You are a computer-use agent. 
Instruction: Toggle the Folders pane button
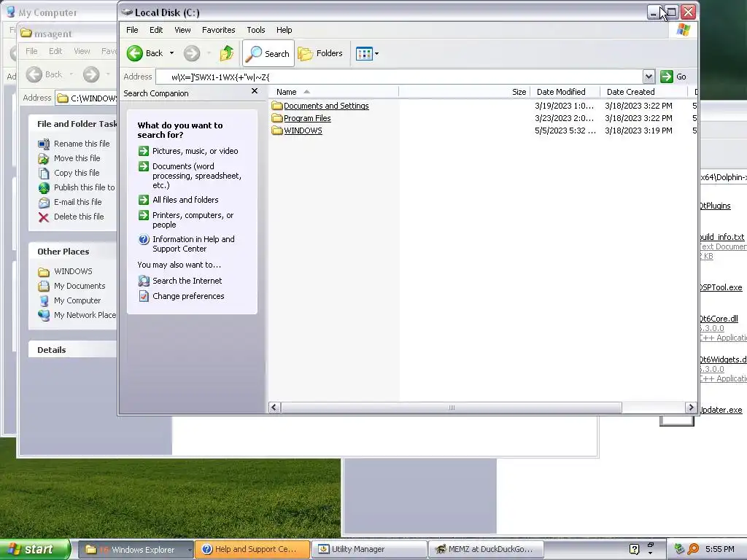click(321, 53)
